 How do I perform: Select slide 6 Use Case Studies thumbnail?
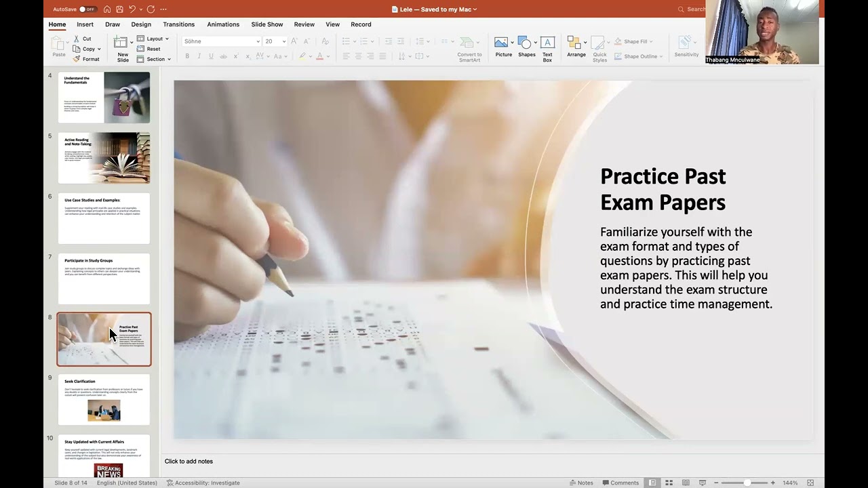pyautogui.click(x=104, y=218)
